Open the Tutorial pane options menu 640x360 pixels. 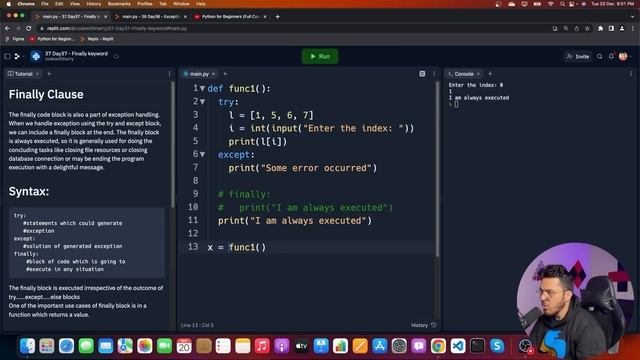(169, 74)
